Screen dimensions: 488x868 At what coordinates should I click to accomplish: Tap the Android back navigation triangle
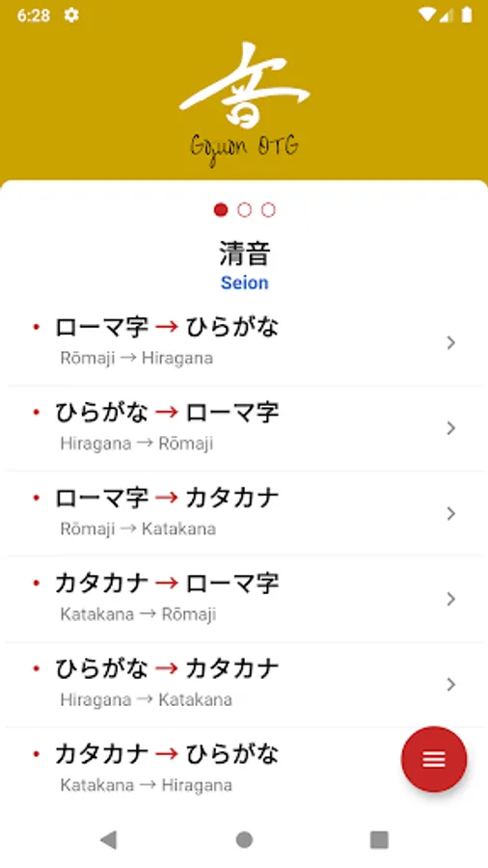coord(108,840)
